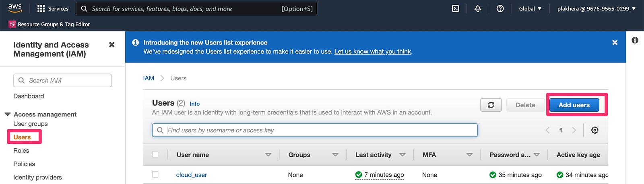Open the Services grid menu

(x=53, y=8)
